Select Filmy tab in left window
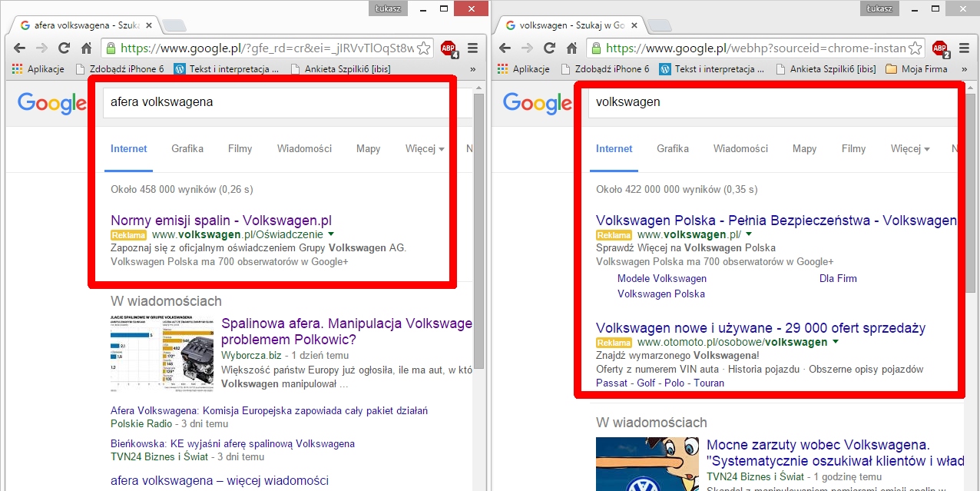The image size is (980, 491). pyautogui.click(x=240, y=148)
